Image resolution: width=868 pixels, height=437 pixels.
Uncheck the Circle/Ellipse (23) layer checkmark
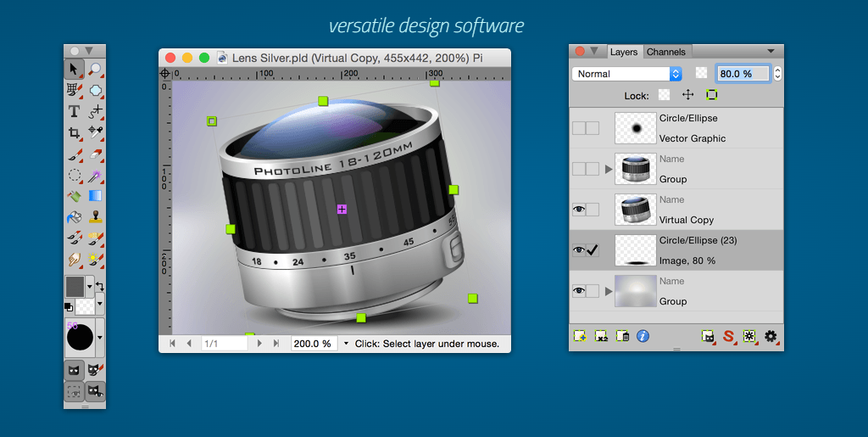(593, 250)
